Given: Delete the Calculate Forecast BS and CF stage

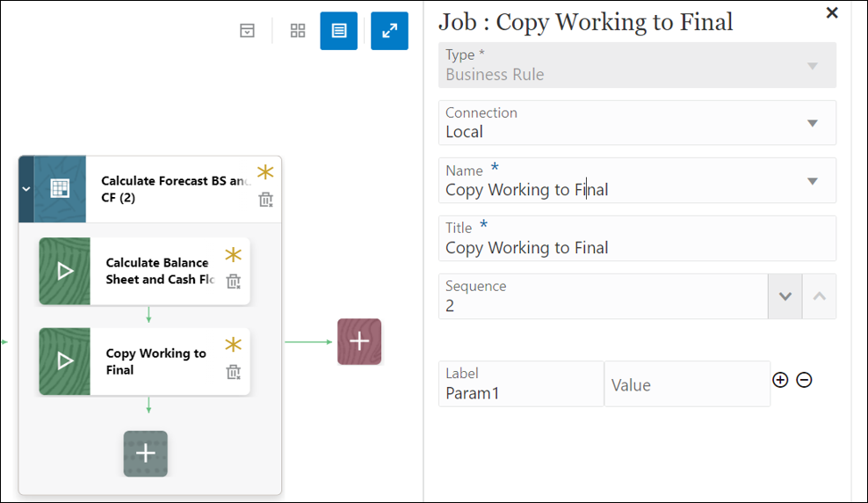Looking at the screenshot, I should [265, 200].
